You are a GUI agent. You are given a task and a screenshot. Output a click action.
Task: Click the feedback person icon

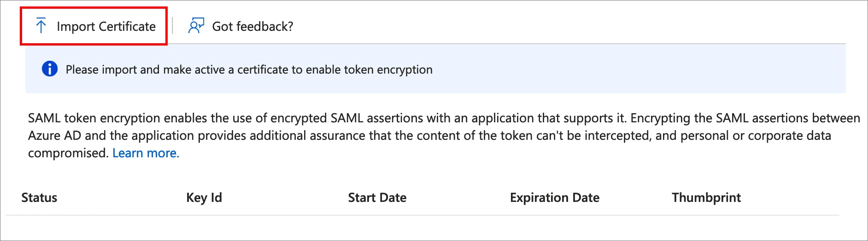pos(196,26)
